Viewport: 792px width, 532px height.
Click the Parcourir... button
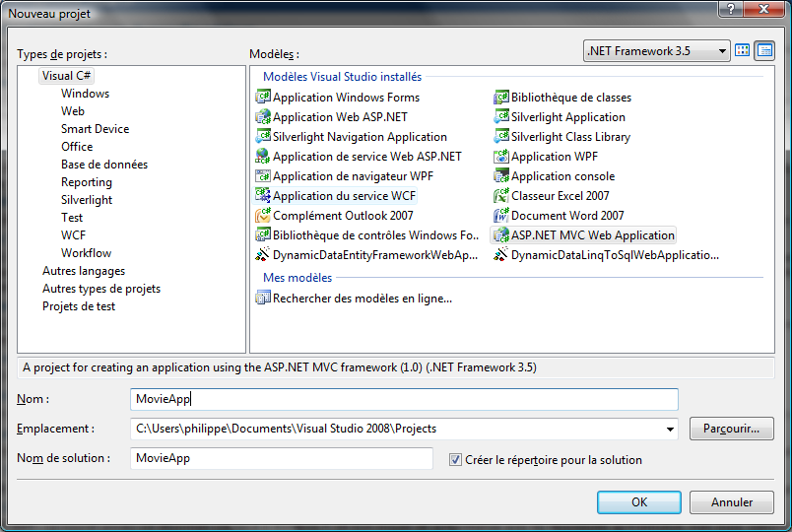[731, 429]
